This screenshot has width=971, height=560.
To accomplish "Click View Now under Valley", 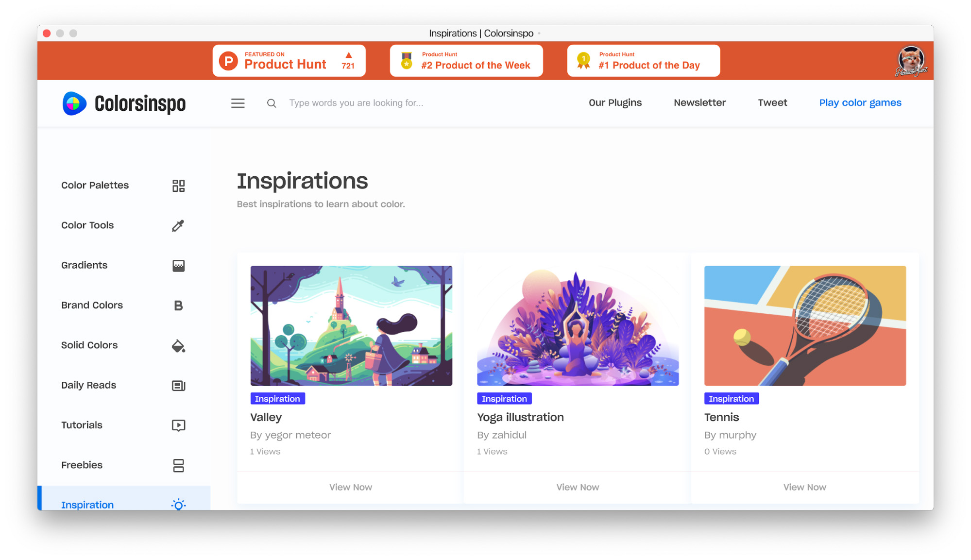I will pyautogui.click(x=350, y=487).
